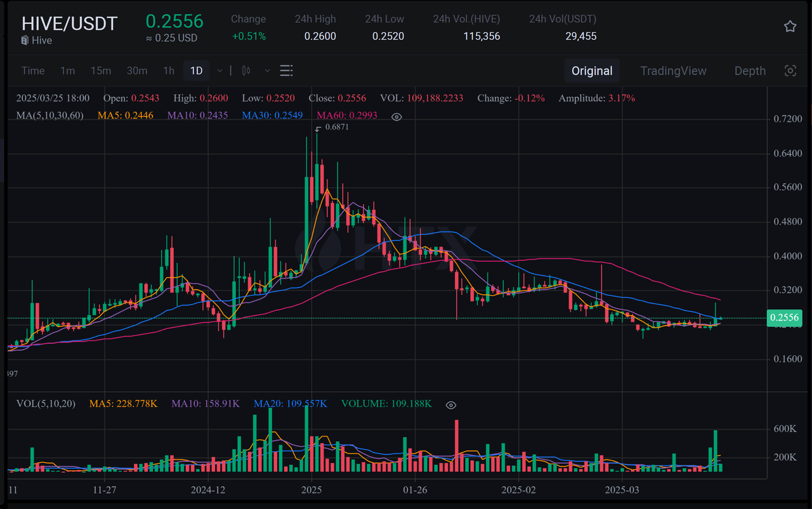The image size is (812, 509).
Task: Click the MA(5,10,30,60) indicator label
Action: tap(49, 116)
